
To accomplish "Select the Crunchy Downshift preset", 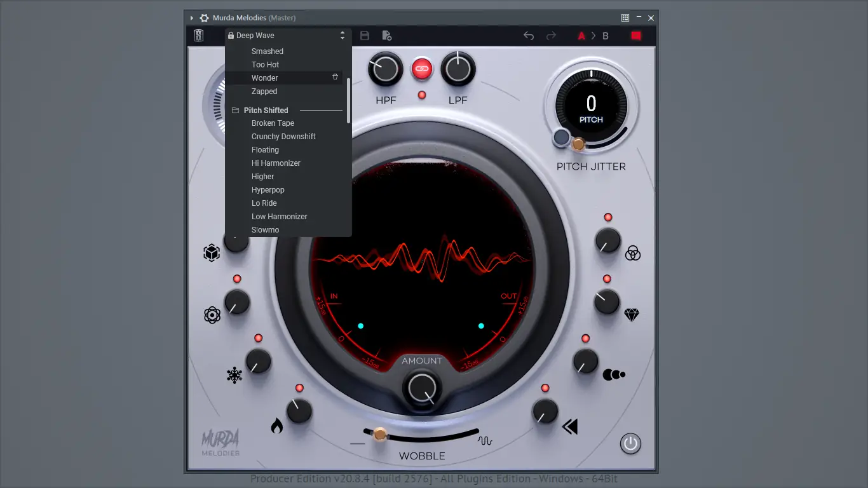I will [283, 137].
